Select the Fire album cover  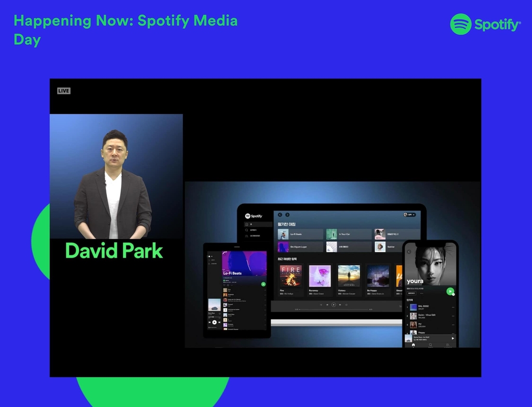290,276
